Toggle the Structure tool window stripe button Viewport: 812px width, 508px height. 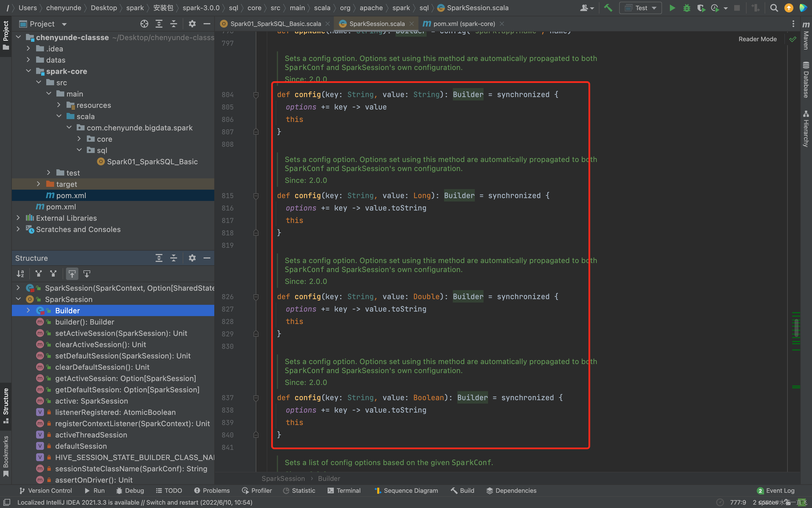click(x=5, y=406)
